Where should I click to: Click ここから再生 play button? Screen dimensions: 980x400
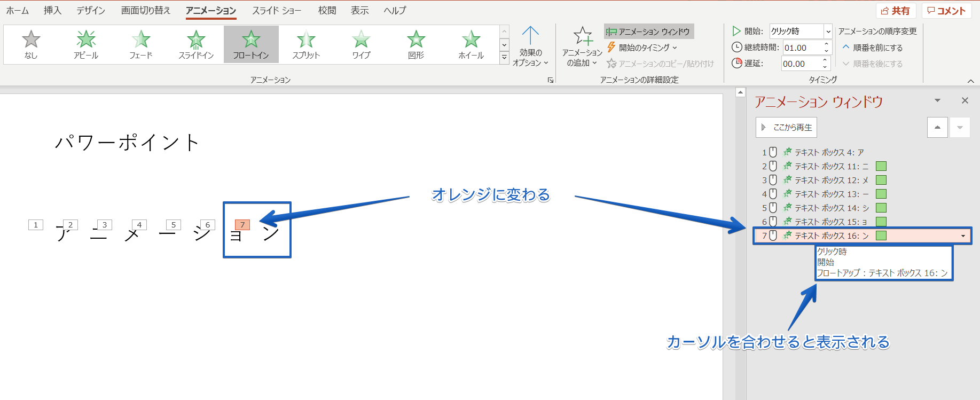click(x=786, y=127)
